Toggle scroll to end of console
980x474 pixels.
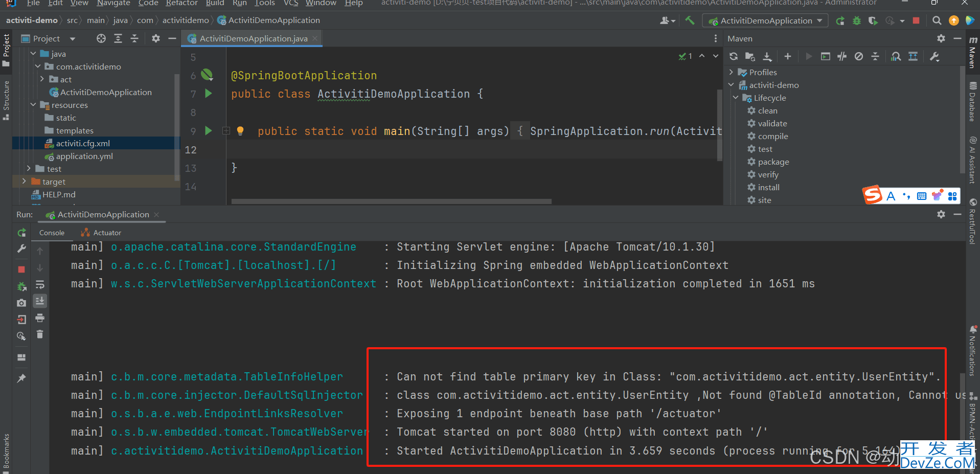tap(40, 301)
